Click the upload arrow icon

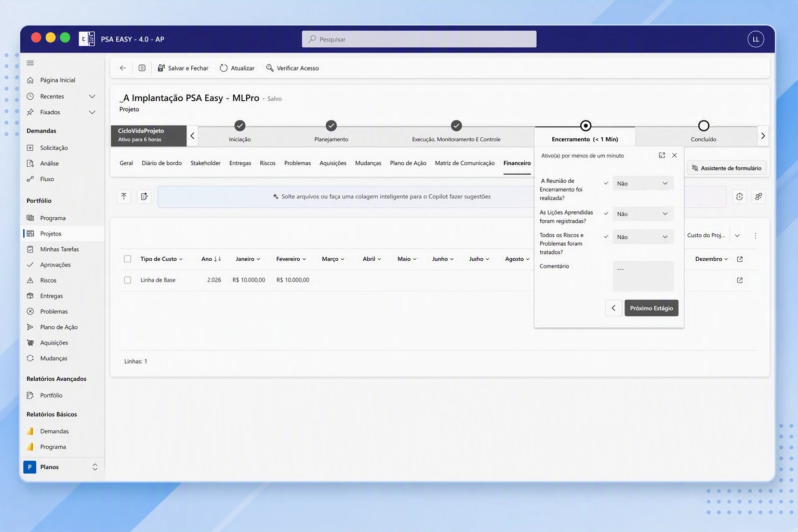[x=124, y=196]
